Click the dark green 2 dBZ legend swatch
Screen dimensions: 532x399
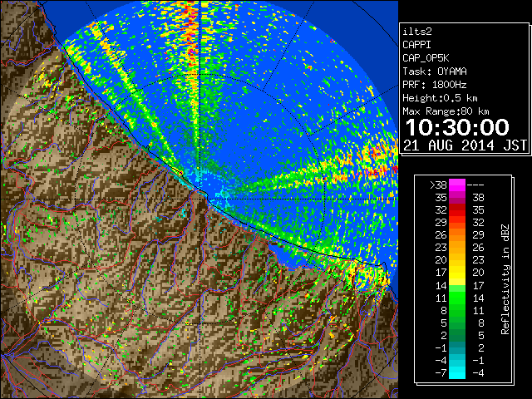pyautogui.click(x=457, y=335)
